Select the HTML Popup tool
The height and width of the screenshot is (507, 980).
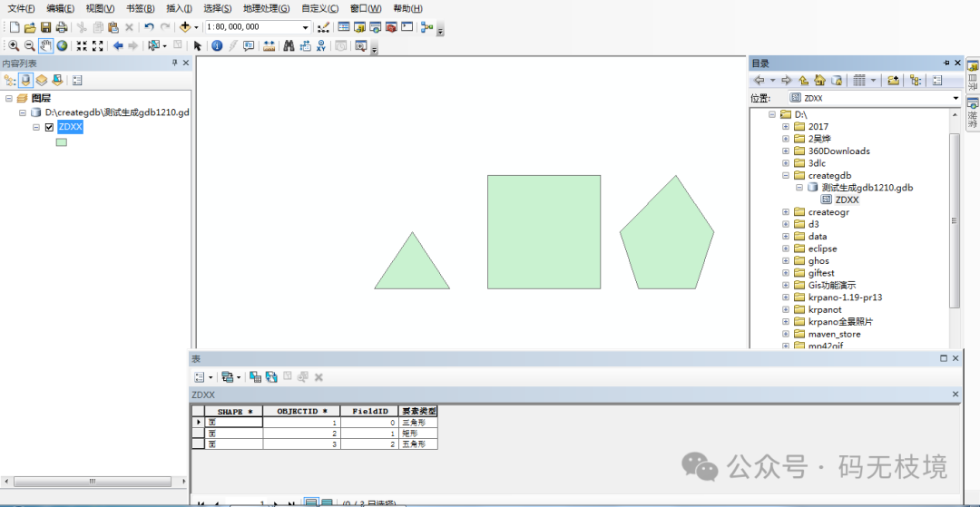tap(249, 45)
